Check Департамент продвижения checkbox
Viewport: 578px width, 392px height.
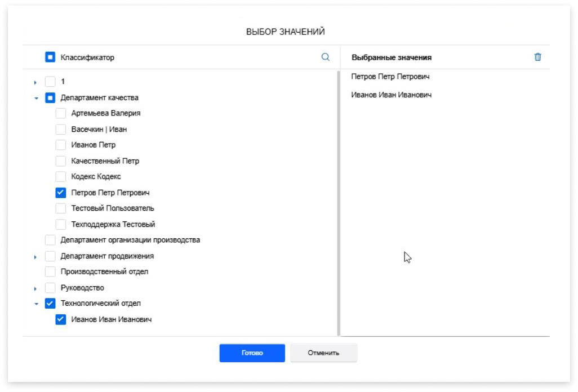point(50,256)
